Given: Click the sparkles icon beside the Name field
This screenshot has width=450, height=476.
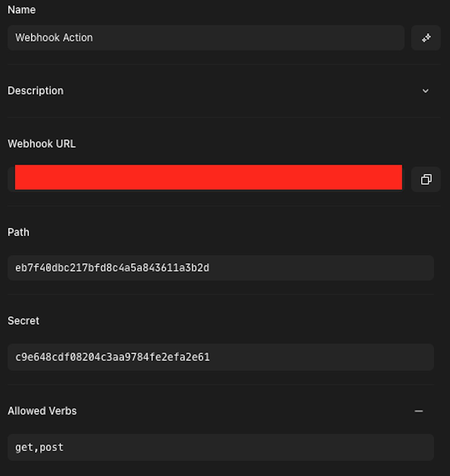Looking at the screenshot, I should (426, 38).
